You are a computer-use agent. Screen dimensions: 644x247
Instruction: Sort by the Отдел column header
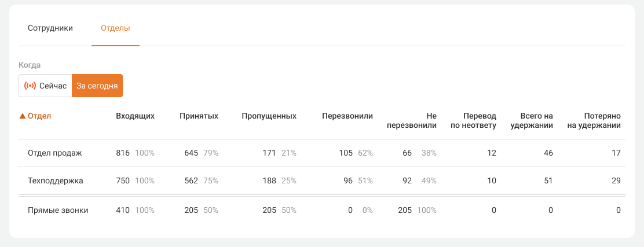click(x=39, y=116)
